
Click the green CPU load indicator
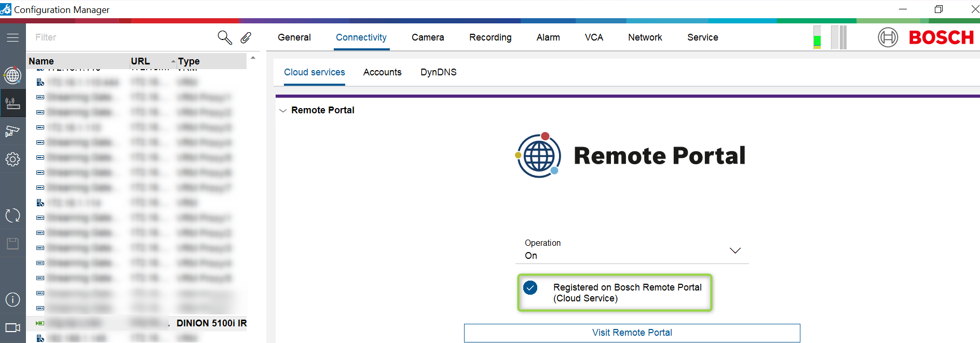click(817, 37)
